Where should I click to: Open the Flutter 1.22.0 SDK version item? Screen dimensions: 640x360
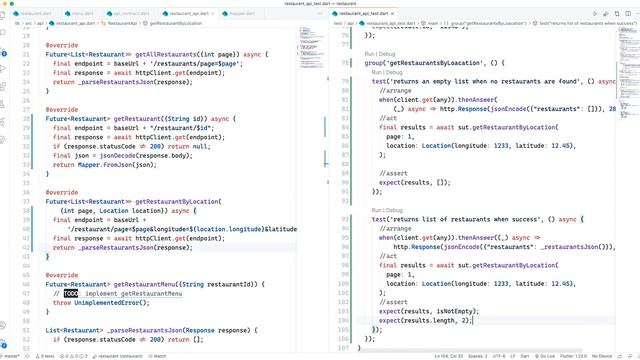pyautogui.click(x=573, y=356)
